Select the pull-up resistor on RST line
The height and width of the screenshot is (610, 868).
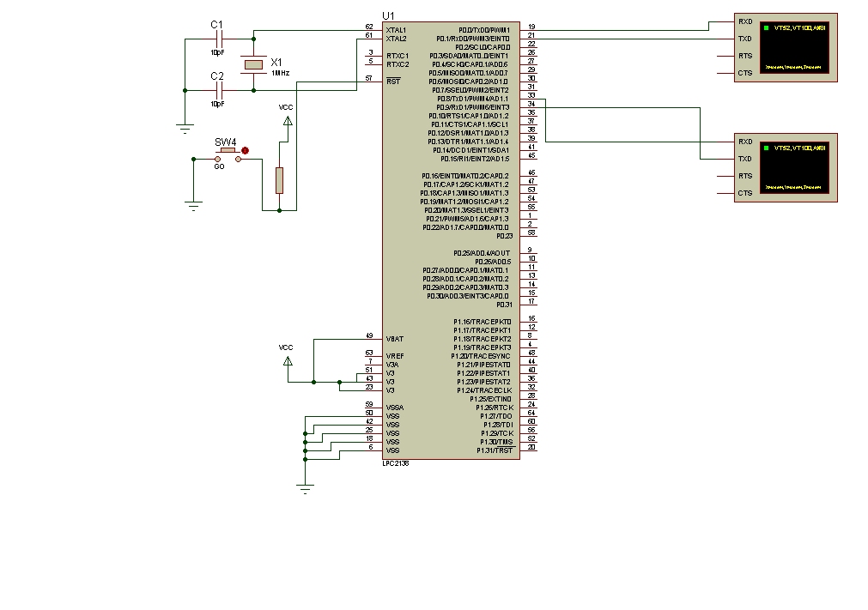point(279,180)
